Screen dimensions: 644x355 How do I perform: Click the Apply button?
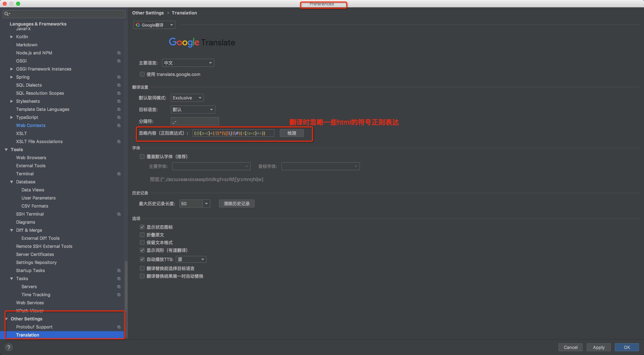click(x=599, y=348)
